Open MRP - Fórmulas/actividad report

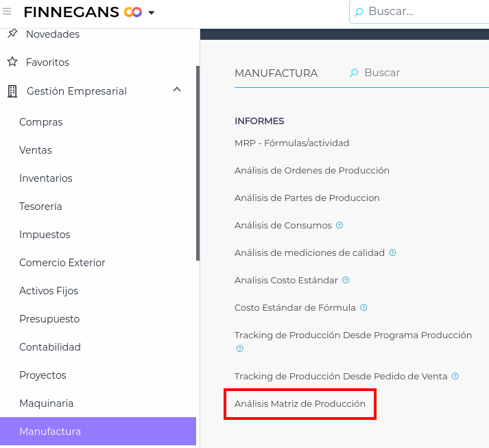291,143
